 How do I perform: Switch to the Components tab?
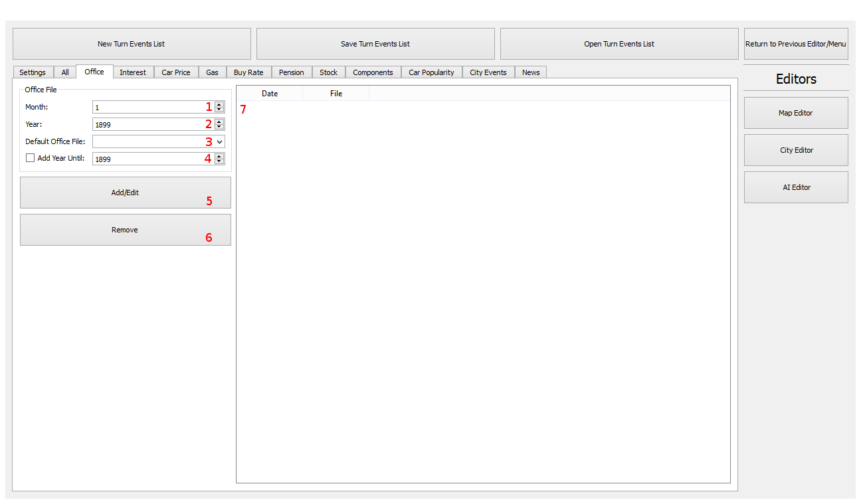373,72
